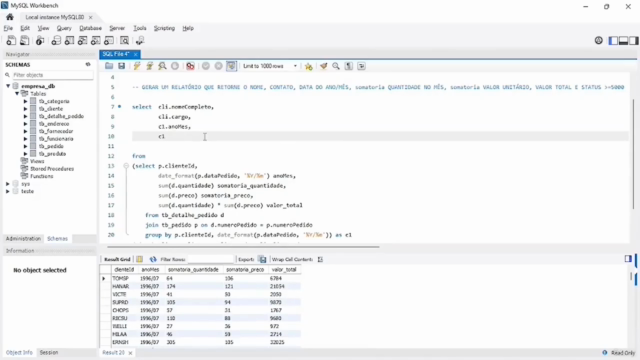Open the Database menu
The height and width of the screenshot is (360, 640).
coord(90,28)
